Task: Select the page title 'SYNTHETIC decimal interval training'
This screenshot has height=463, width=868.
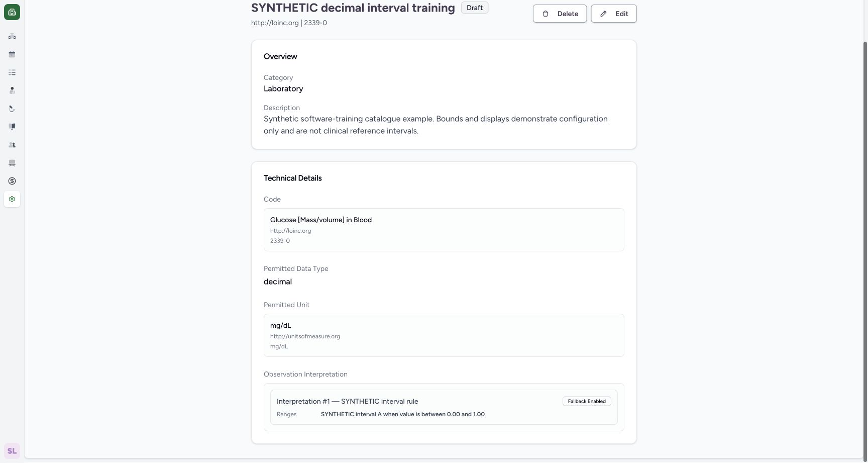Action: coord(353,8)
